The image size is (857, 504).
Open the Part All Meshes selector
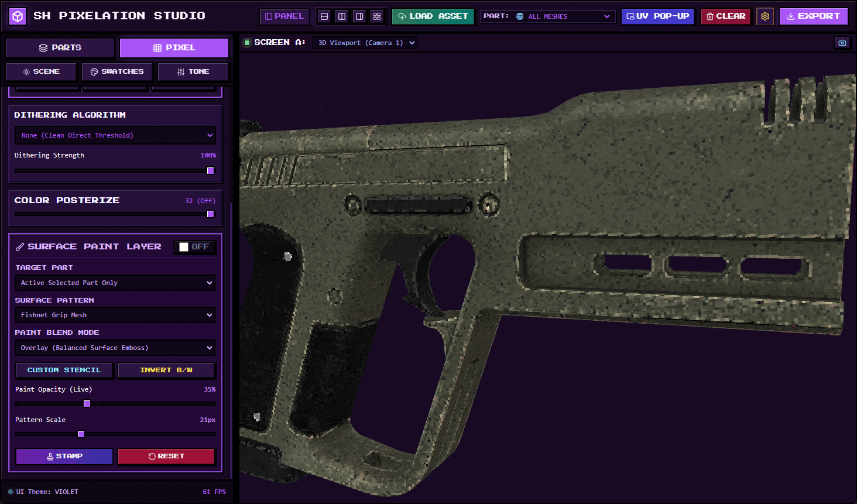pos(547,16)
